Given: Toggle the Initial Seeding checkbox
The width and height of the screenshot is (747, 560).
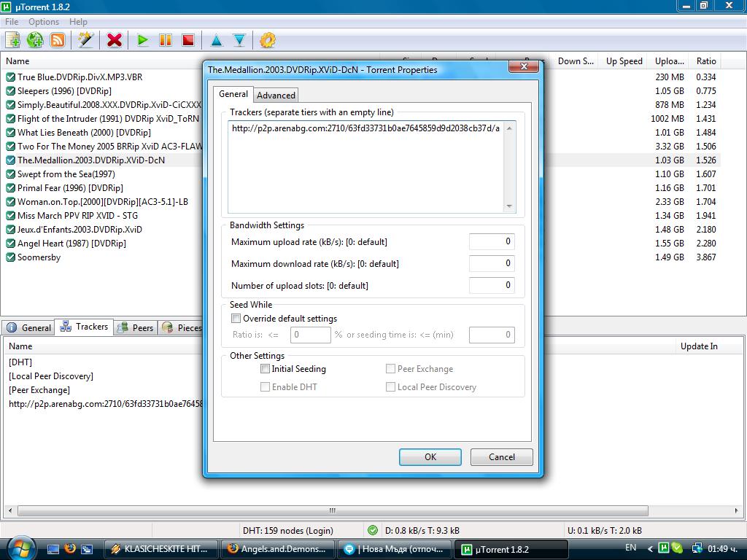Looking at the screenshot, I should tap(265, 368).
